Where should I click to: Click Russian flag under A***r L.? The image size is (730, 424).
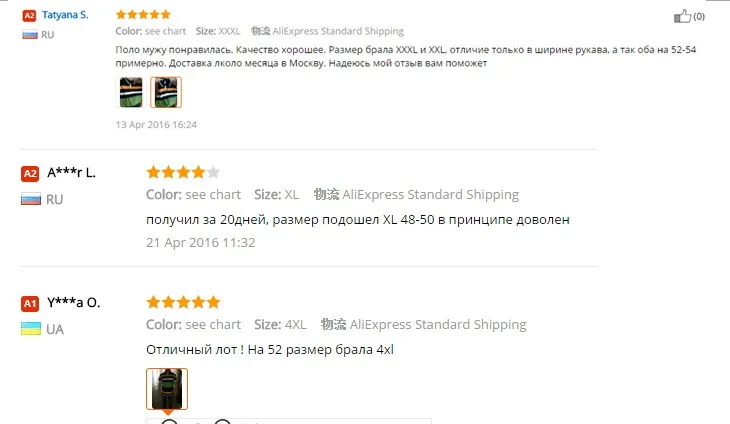tap(31, 199)
